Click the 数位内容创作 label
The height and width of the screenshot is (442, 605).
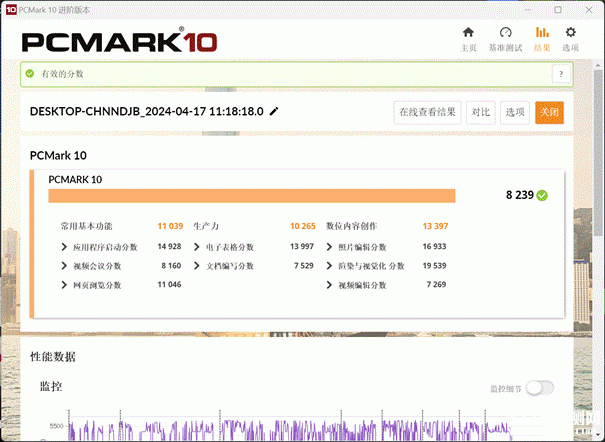point(352,226)
